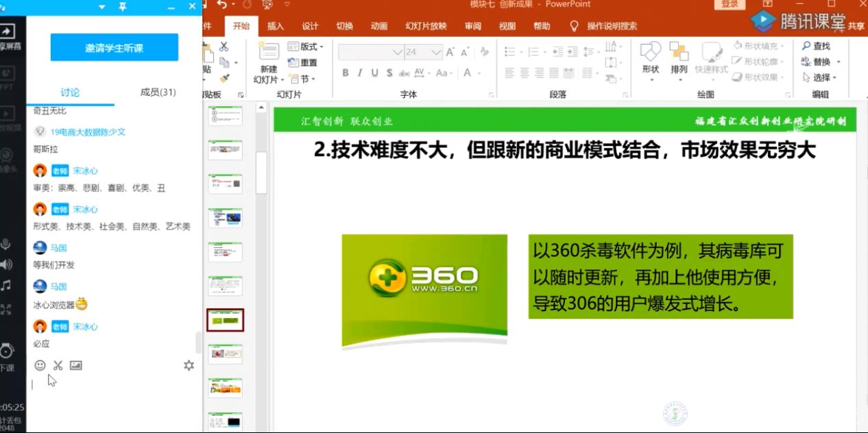Expand the 选择 select dropdown
This screenshot has width=868, height=433.
point(821,77)
